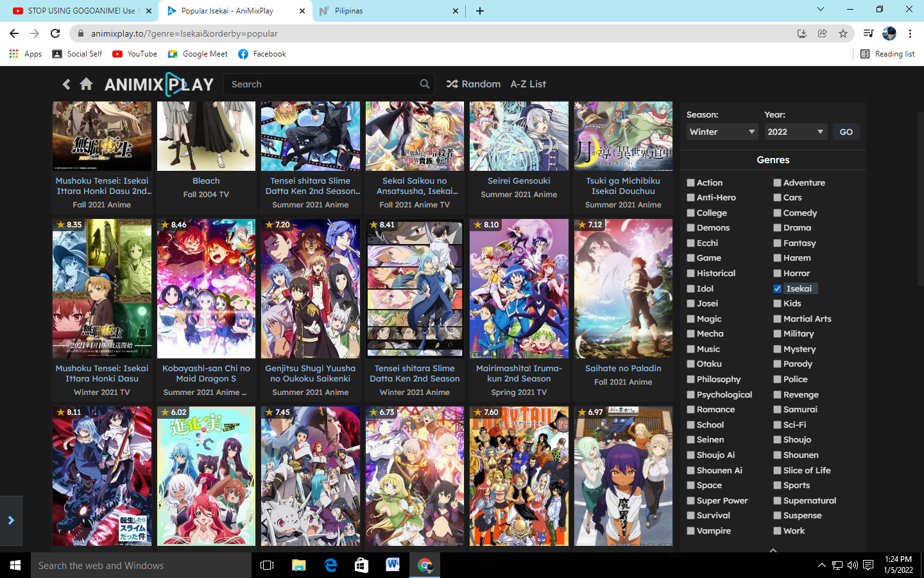This screenshot has height=578, width=924.
Task: Open Chrome media control icon
Action: 868,33
